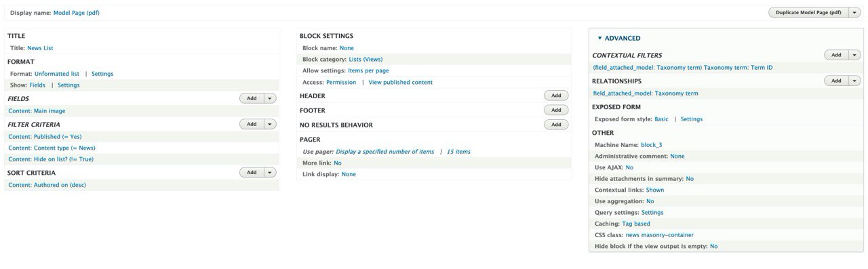868x269 pixels.
Task: Change Hide block if empty 'No'
Action: [x=713, y=247]
